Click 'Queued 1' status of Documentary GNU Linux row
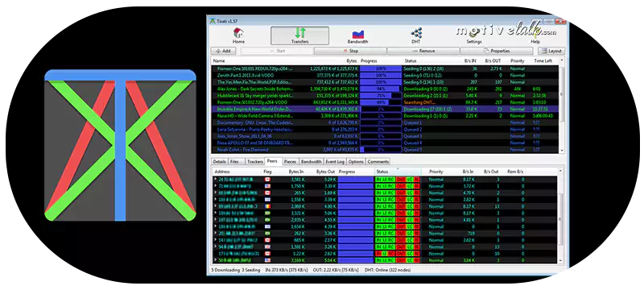 pyautogui.click(x=413, y=122)
